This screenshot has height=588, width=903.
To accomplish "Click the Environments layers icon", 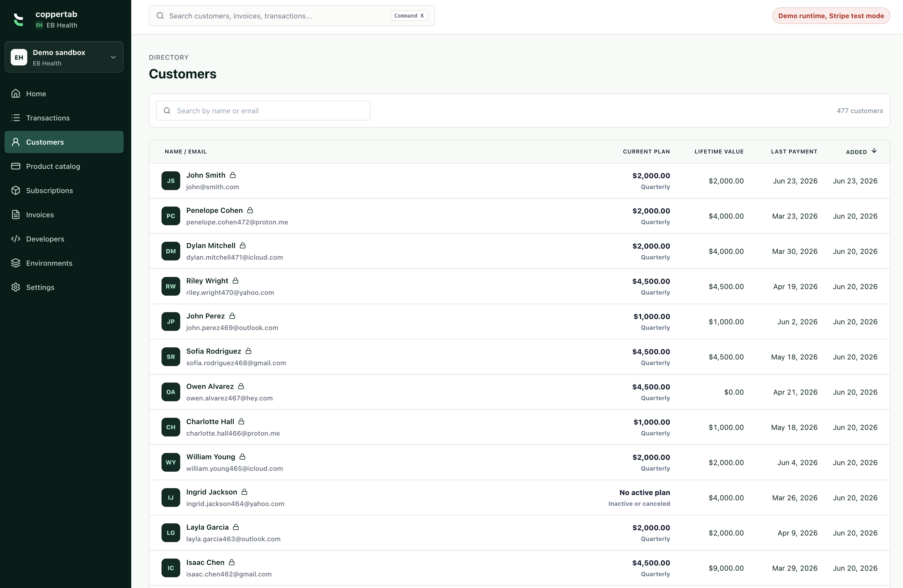I will click(16, 263).
